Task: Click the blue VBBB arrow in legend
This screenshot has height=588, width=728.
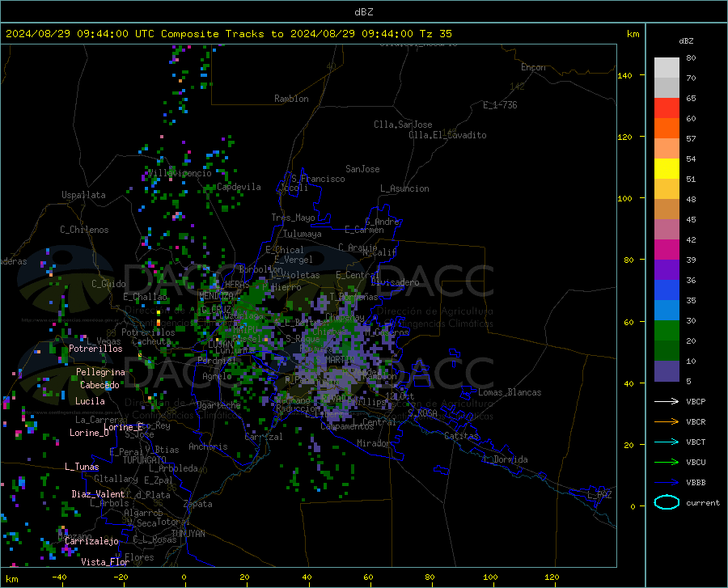Action: [667, 483]
